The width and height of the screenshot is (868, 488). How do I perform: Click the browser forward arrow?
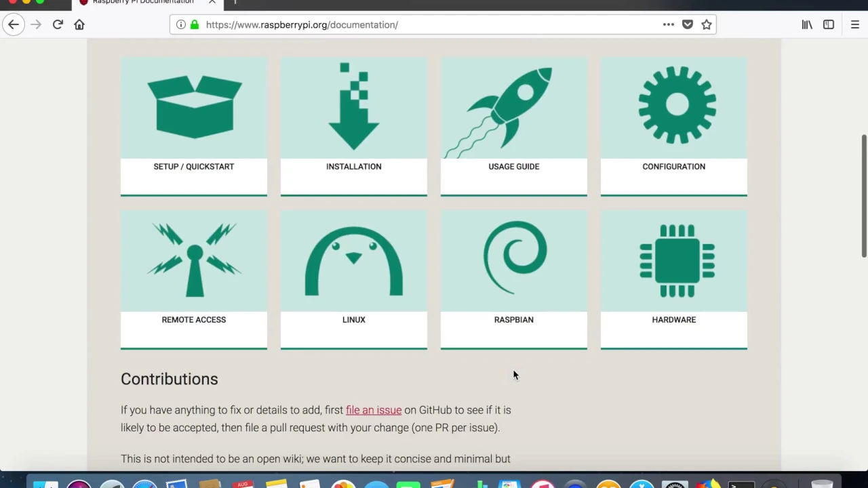pos(36,24)
